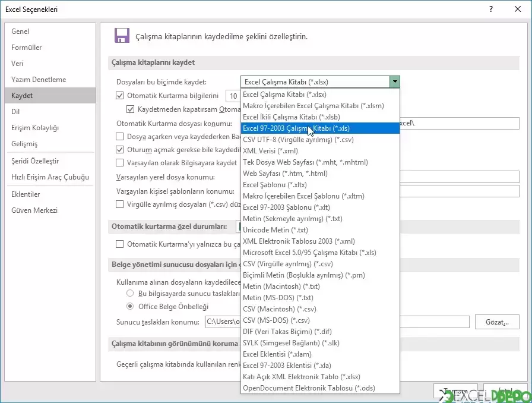Pick Excel 97-2003 Çalışma Kitabı (*.xls)
Viewport: 532px width, 403px height.
(x=320, y=128)
